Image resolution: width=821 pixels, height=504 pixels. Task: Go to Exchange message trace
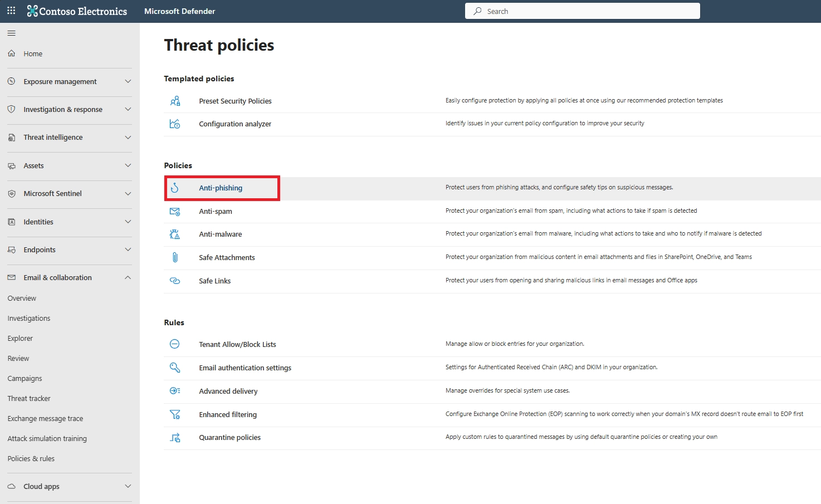coord(45,418)
